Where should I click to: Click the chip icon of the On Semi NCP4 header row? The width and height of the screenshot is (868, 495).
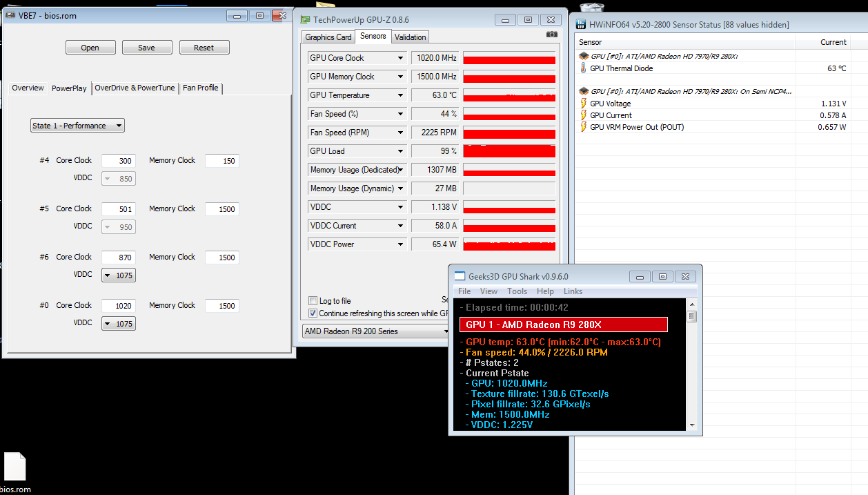[x=583, y=91]
